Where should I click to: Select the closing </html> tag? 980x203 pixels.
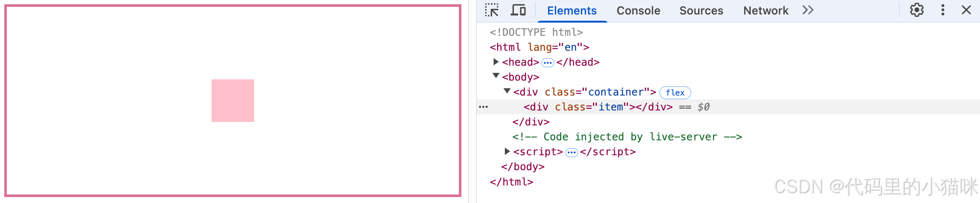coord(511,182)
